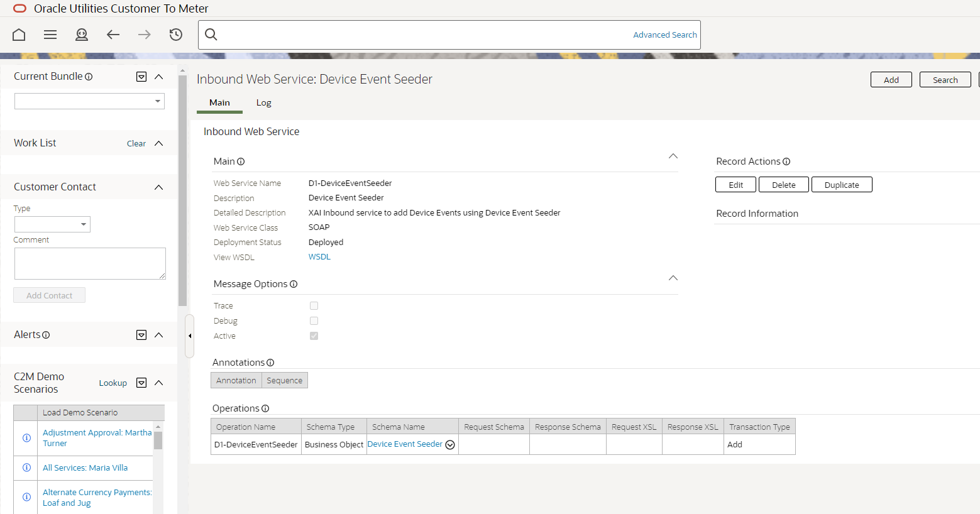Viewport: 980px width, 514px height.
Task: Open Device Event Seeder schema link
Action: (405, 444)
